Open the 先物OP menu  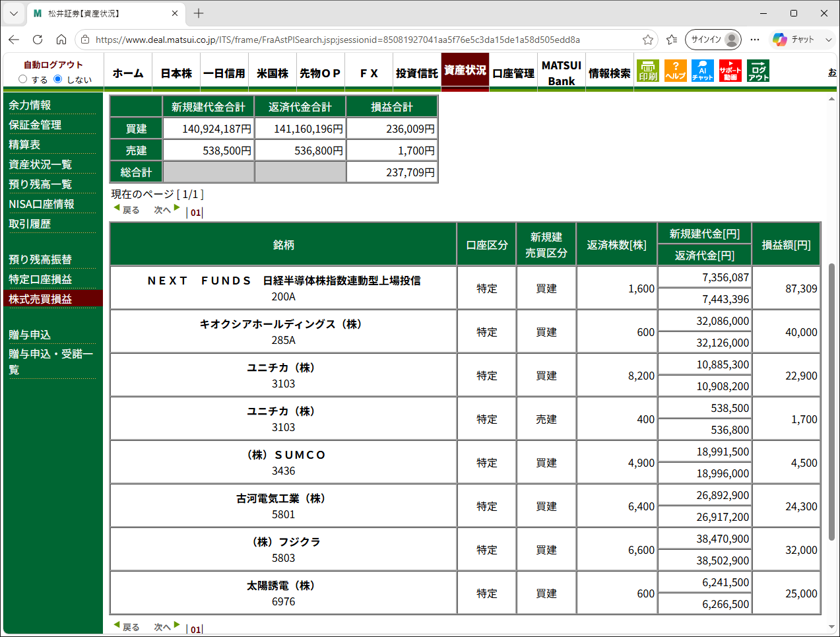point(321,73)
